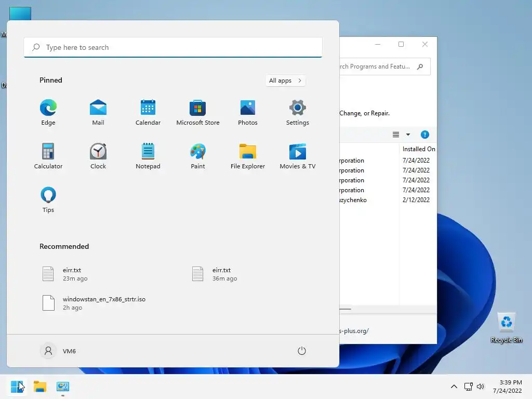Image resolution: width=532 pixels, height=399 pixels.
Task: Launch the Mail app
Action: click(98, 113)
